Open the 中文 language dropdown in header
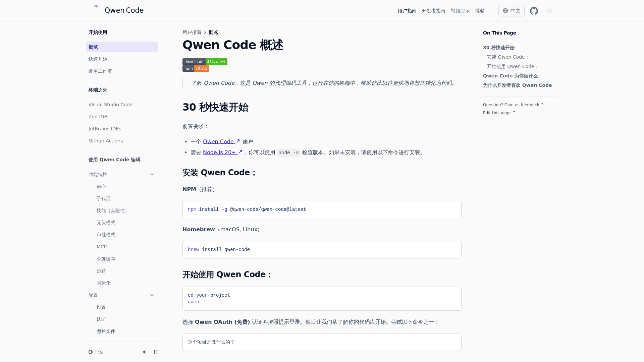This screenshot has height=362, width=644. coord(511,11)
